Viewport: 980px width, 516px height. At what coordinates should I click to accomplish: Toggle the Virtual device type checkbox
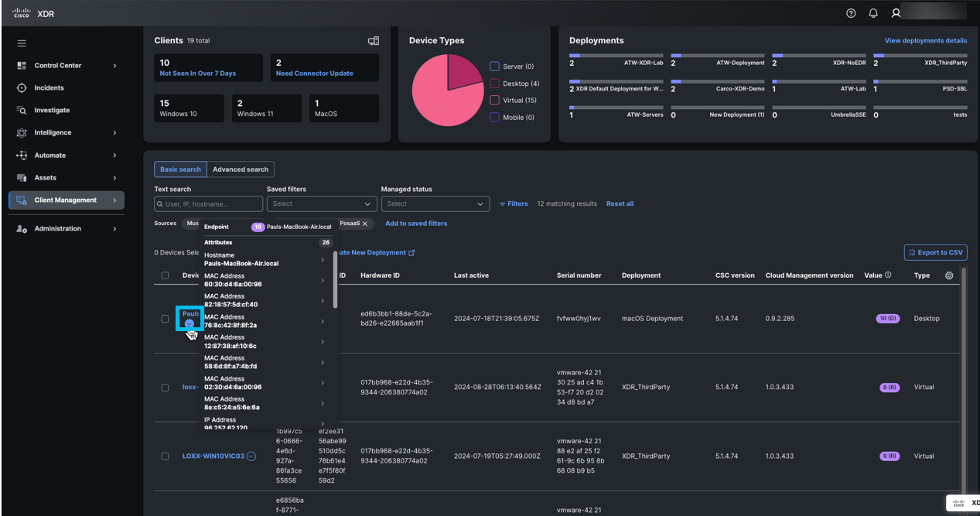(x=495, y=101)
